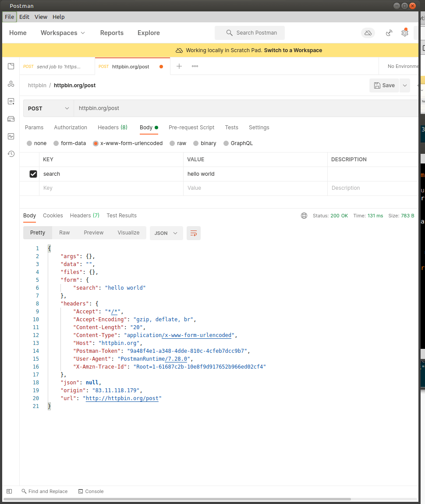
Task: Click the cloud sync offline icon
Action: 368,33
